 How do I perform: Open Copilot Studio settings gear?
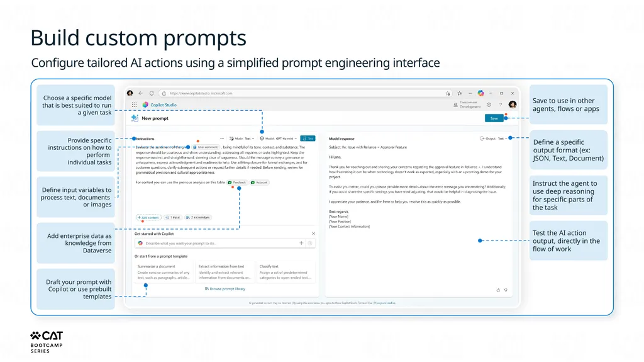[489, 105]
